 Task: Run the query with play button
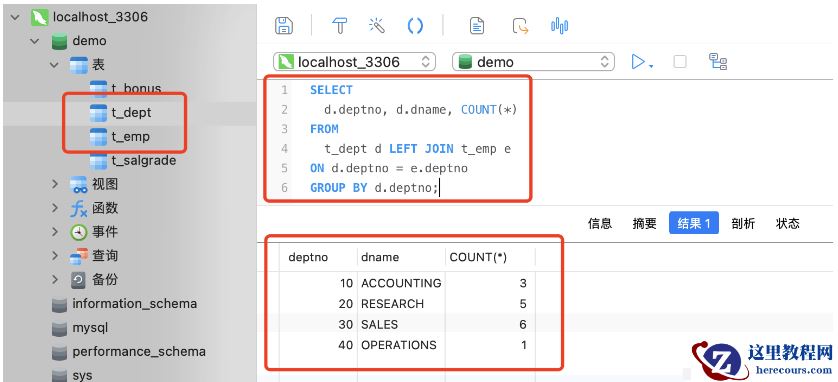(638, 61)
